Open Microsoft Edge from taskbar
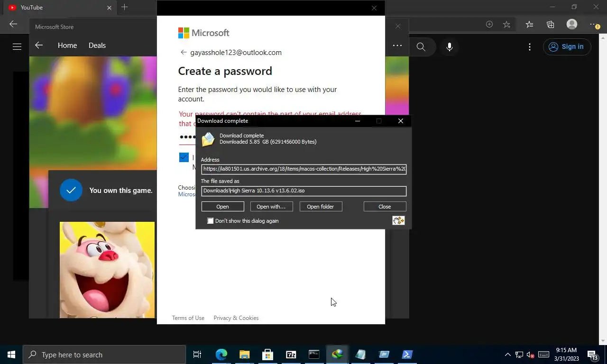607x364 pixels. coord(221,355)
